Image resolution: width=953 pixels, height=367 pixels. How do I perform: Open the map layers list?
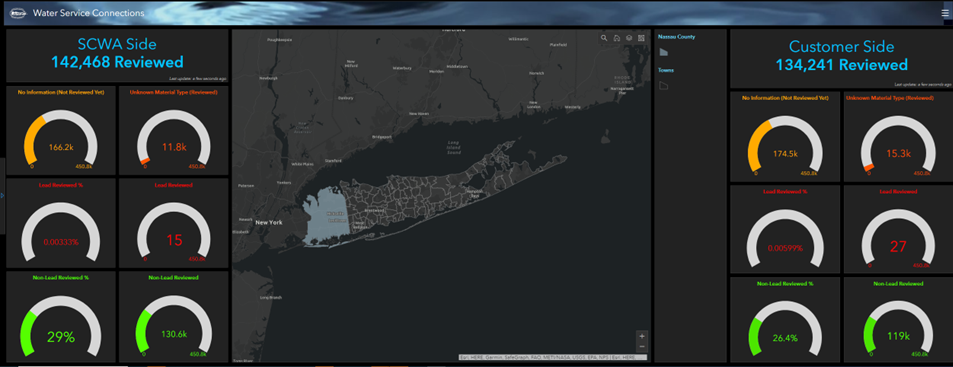coord(629,38)
